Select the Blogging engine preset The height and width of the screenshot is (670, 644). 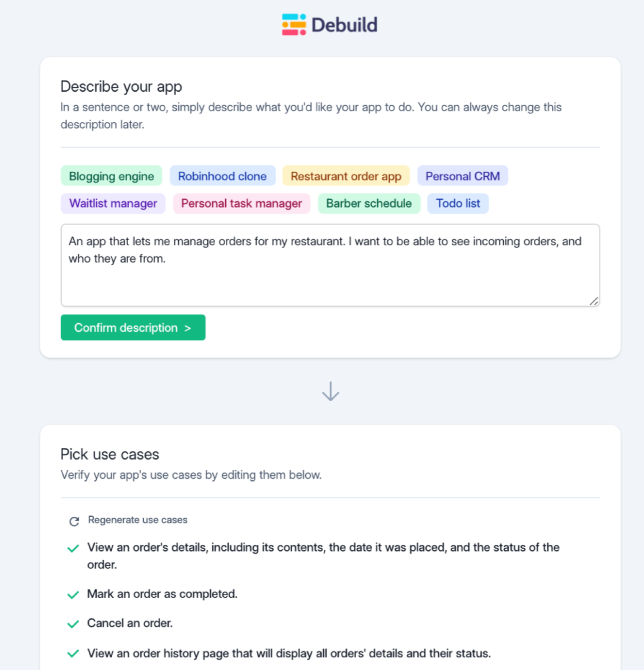[x=111, y=176]
